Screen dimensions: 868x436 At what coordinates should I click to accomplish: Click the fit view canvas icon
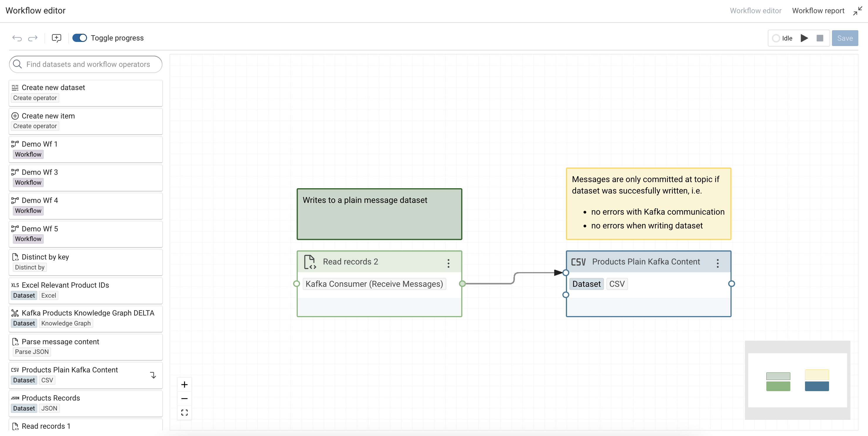184,412
